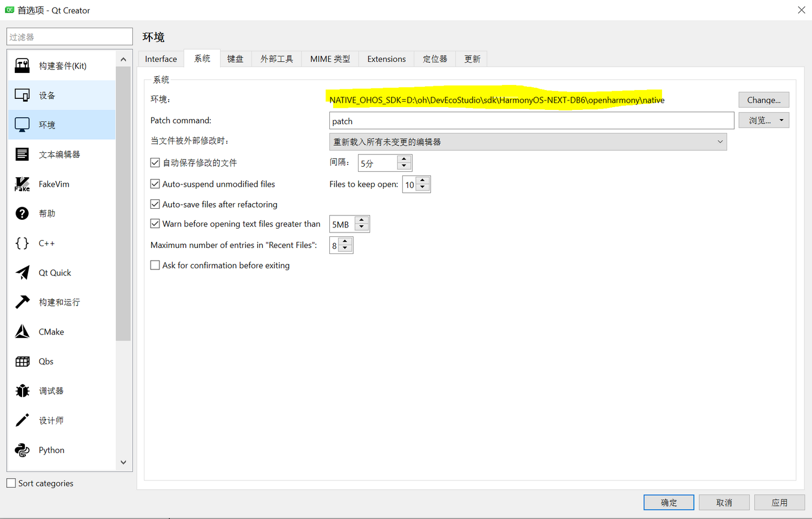This screenshot has height=519, width=812.
Task: Apply settings with the 应用 button
Action: click(779, 502)
